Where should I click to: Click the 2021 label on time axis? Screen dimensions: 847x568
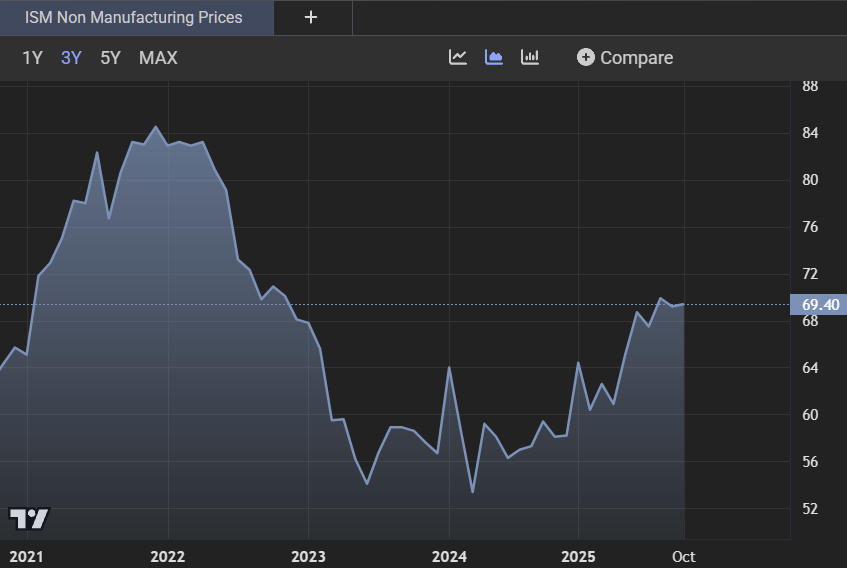point(27,556)
